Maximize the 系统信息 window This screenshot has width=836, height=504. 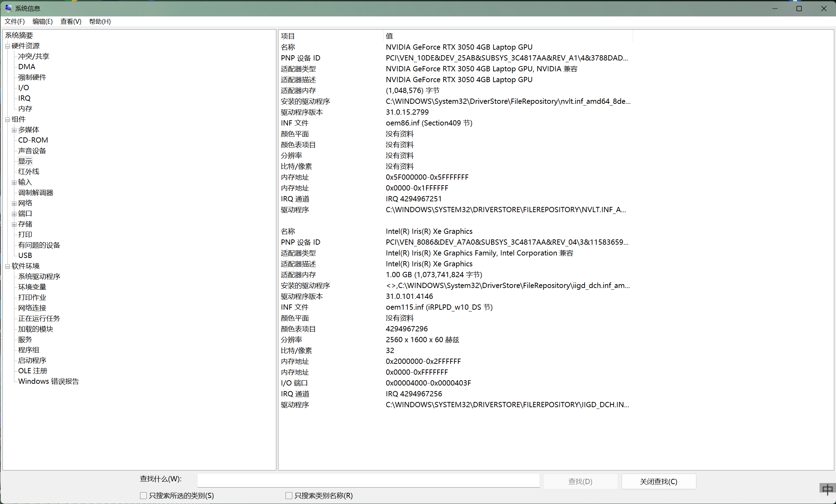coord(799,8)
